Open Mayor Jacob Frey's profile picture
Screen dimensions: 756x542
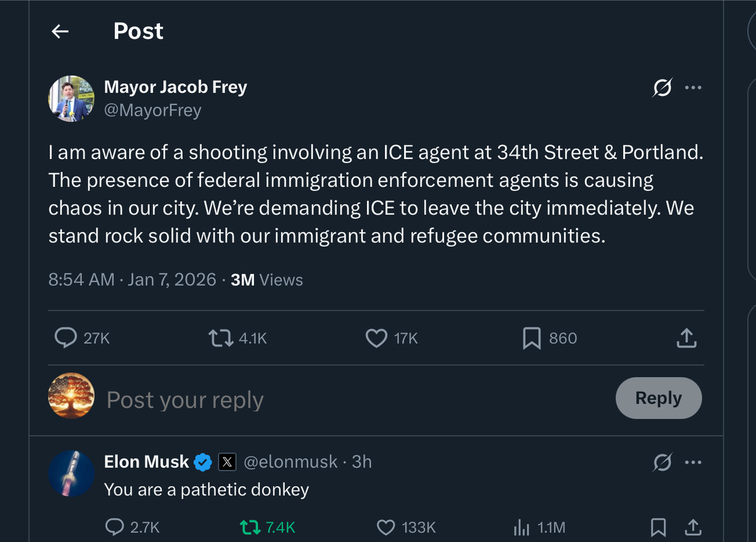[x=71, y=99]
